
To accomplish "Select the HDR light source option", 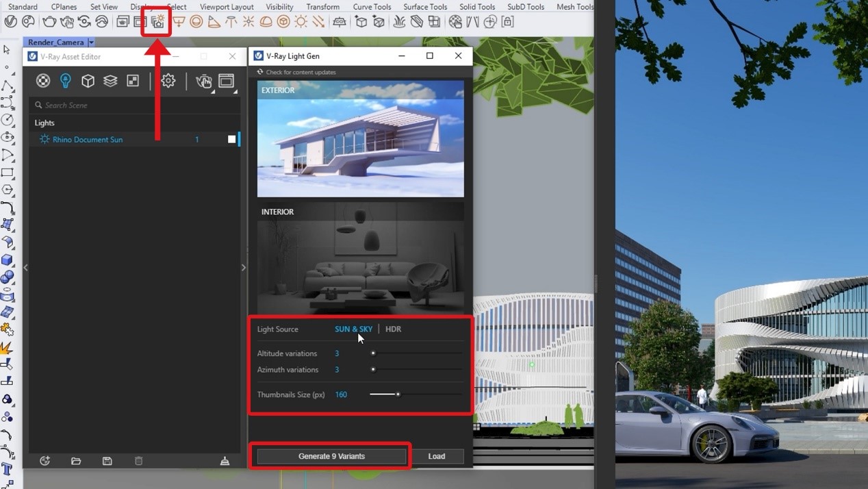I will click(x=393, y=329).
